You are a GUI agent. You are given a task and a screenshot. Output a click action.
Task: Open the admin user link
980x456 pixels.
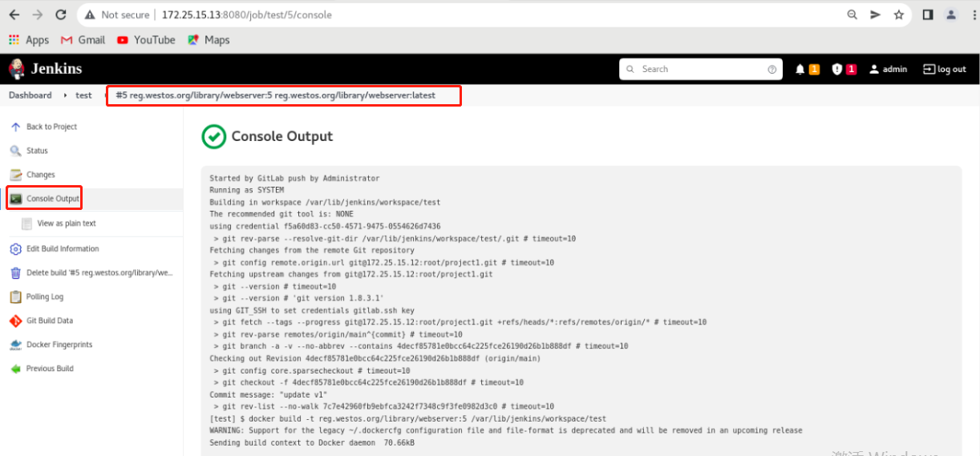tap(888, 70)
